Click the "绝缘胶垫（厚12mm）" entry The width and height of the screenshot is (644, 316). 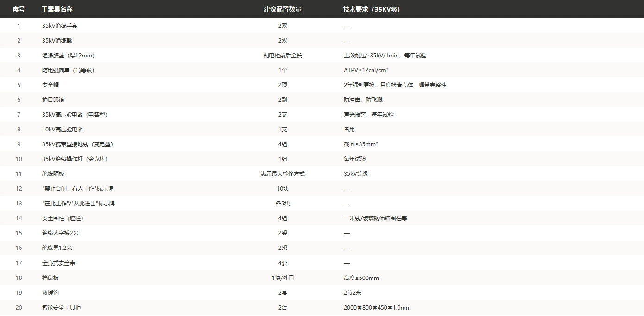point(68,56)
